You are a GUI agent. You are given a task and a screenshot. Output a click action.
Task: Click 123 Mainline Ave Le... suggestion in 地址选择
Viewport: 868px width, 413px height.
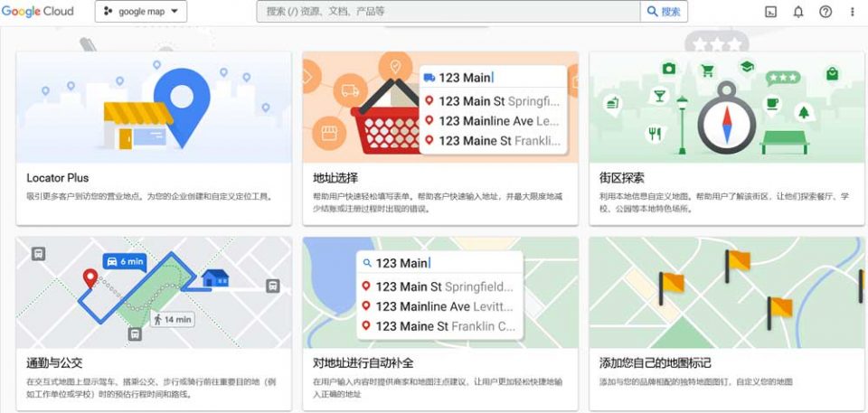[x=493, y=121]
